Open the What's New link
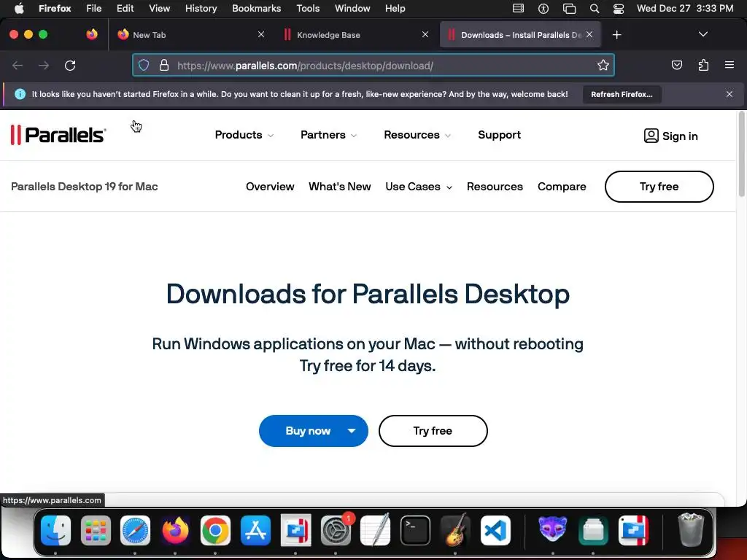 pos(339,187)
